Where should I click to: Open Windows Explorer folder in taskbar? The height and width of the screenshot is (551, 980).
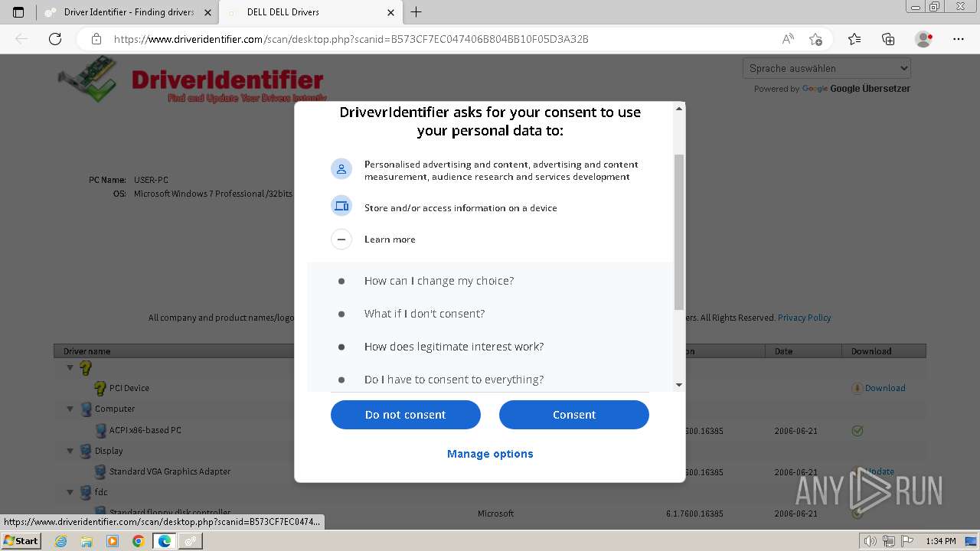coord(87,541)
